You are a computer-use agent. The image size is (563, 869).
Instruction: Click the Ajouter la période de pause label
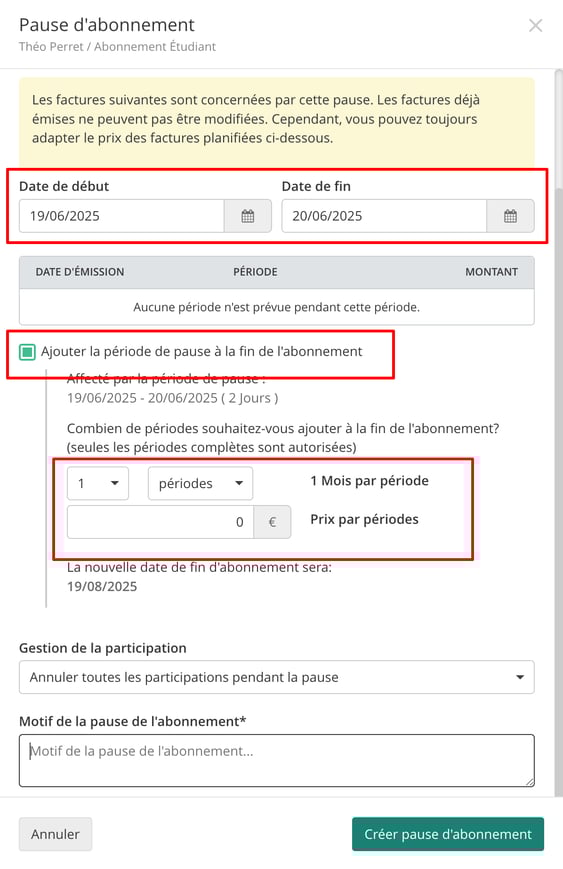[202, 351]
